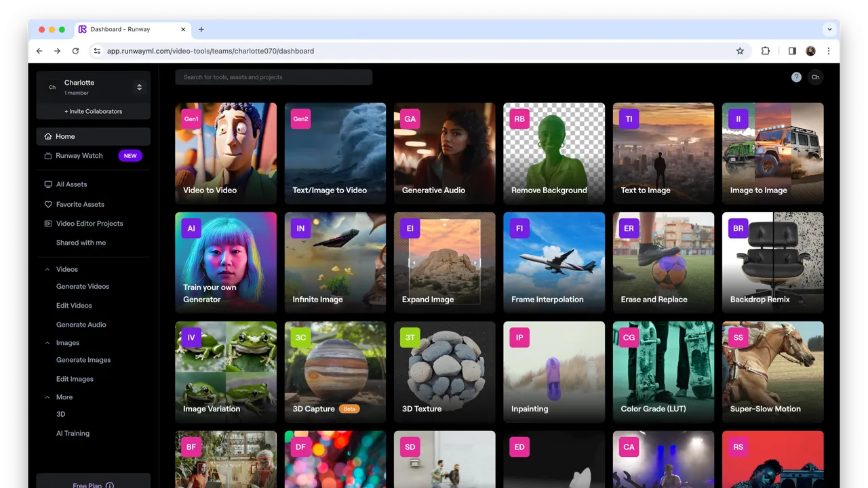Collapse the Videos section

click(x=47, y=270)
